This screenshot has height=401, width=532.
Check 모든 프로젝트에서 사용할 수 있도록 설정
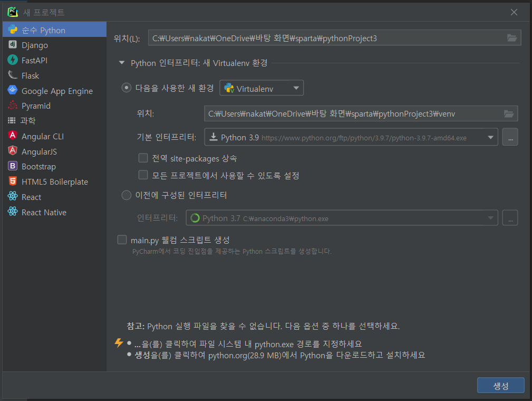pos(143,175)
